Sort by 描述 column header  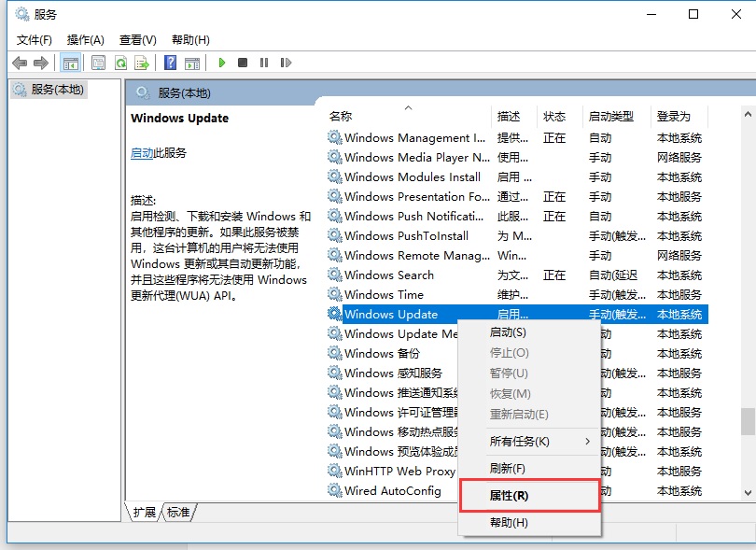pos(514,117)
